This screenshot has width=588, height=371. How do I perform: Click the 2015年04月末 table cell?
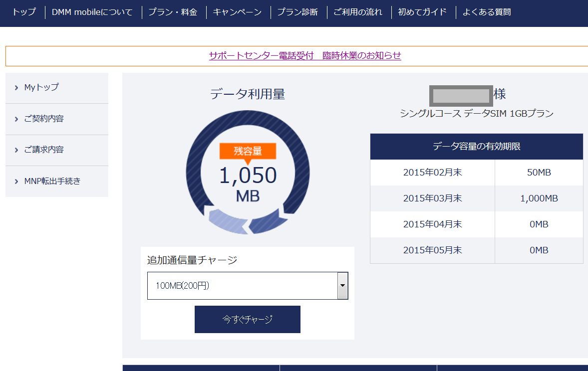[433, 224]
